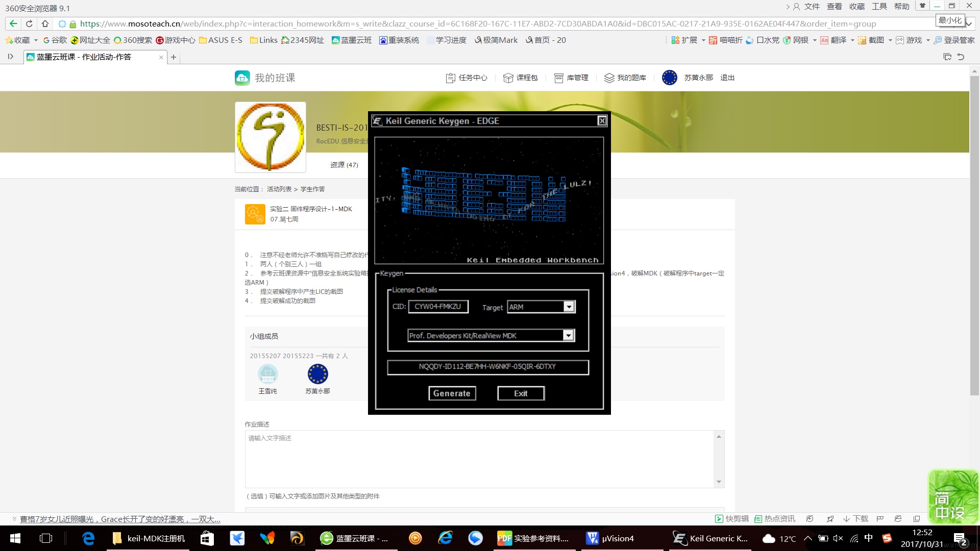Click the 退出 logout link

(727, 78)
